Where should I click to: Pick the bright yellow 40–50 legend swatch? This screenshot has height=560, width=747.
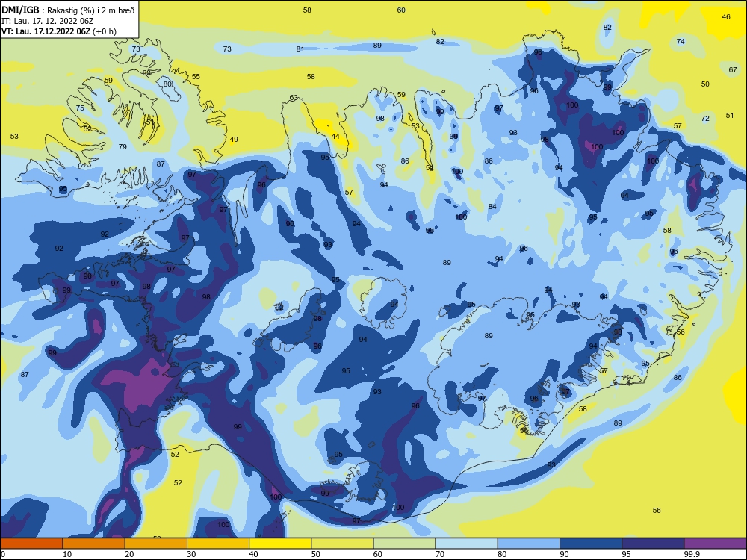tap(280, 544)
